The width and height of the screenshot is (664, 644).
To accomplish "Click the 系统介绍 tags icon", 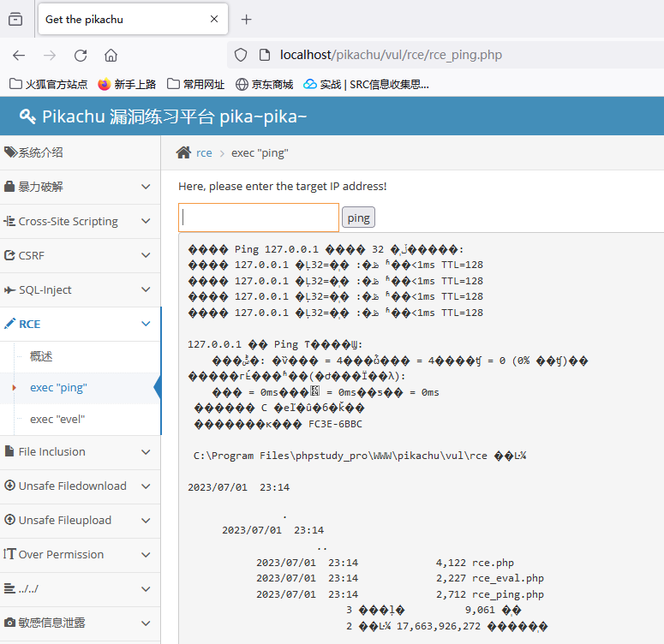I will [x=10, y=152].
